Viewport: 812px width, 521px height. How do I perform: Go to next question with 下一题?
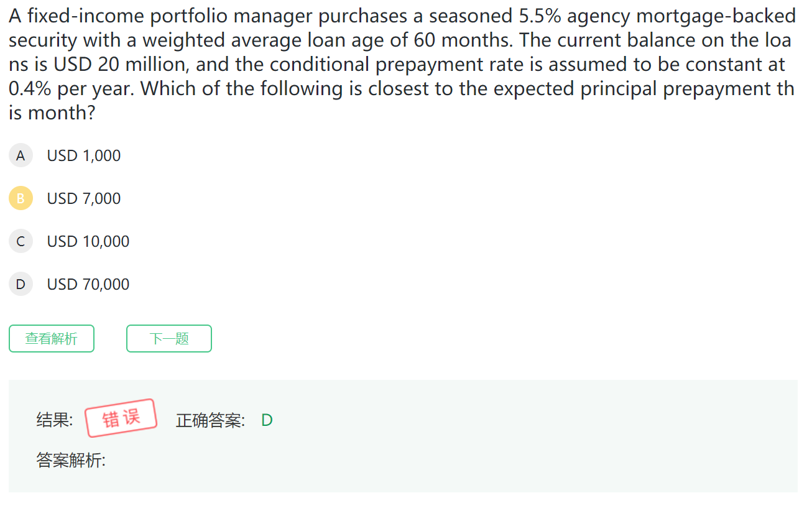coord(169,338)
